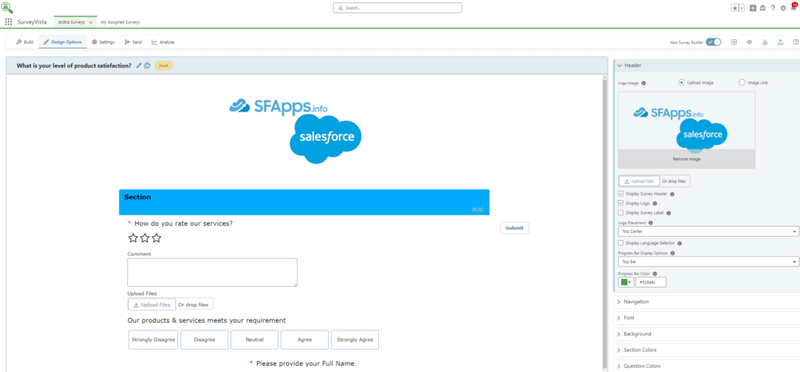The width and height of the screenshot is (800, 372).
Task: Toggle the New Survey Builder switch
Action: (713, 42)
